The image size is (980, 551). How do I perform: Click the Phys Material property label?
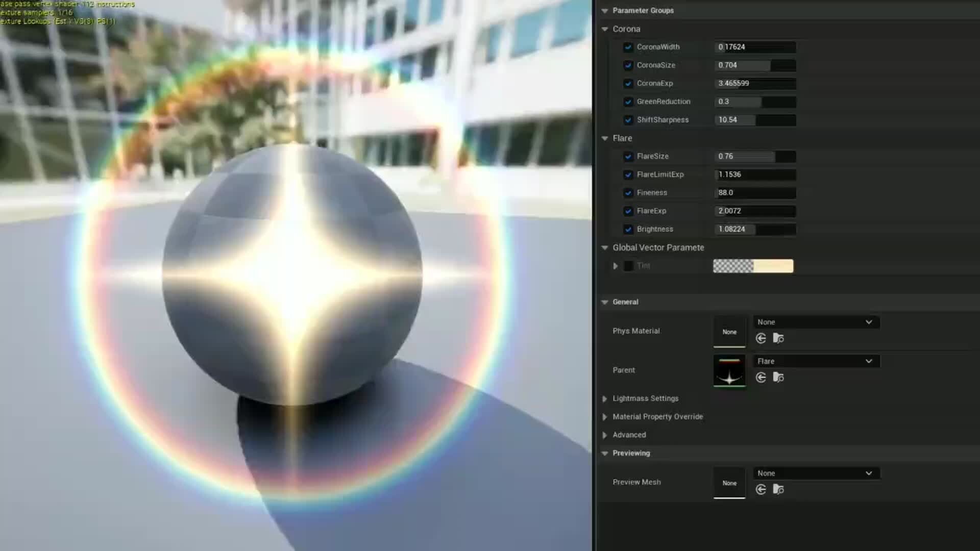click(636, 331)
